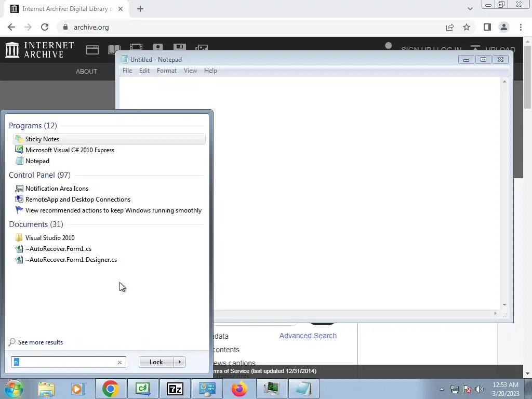Click the Action Center flag tray icon

467,389
